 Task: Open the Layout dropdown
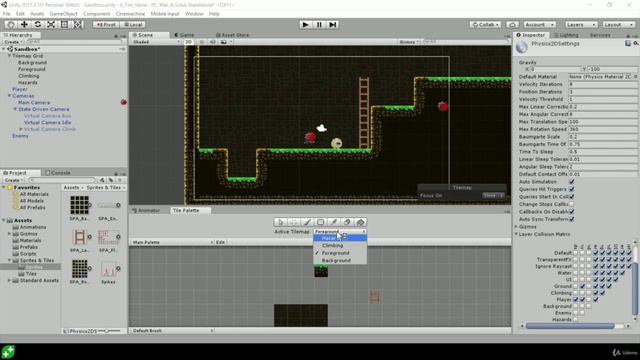pos(618,24)
